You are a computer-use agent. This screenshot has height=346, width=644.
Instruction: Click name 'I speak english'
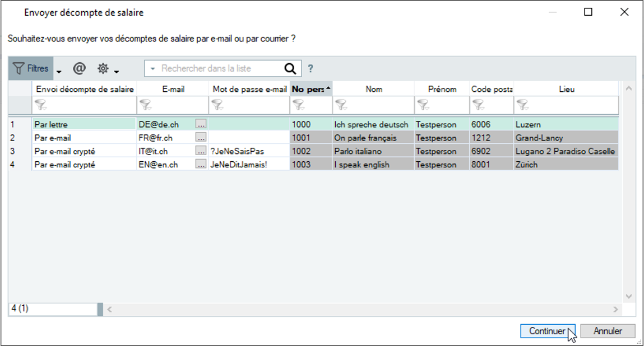373,165
